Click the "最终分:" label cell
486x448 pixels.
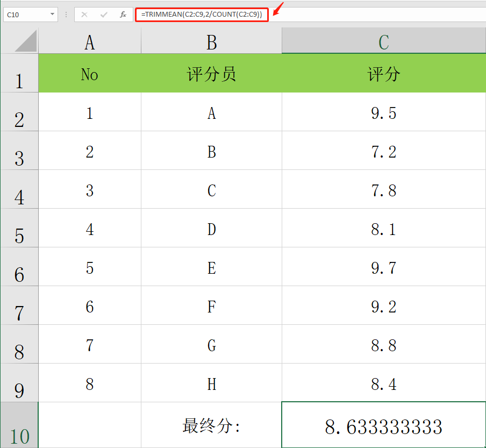click(211, 425)
